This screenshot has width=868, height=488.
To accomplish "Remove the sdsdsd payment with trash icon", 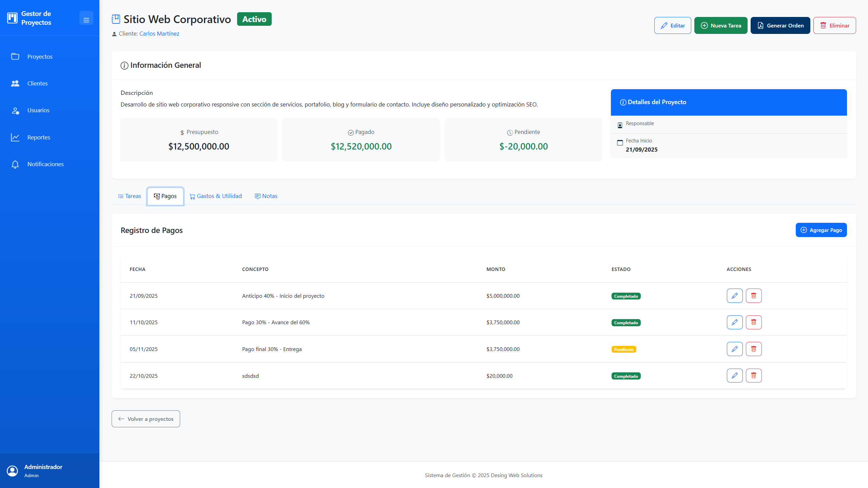I will 753,375.
